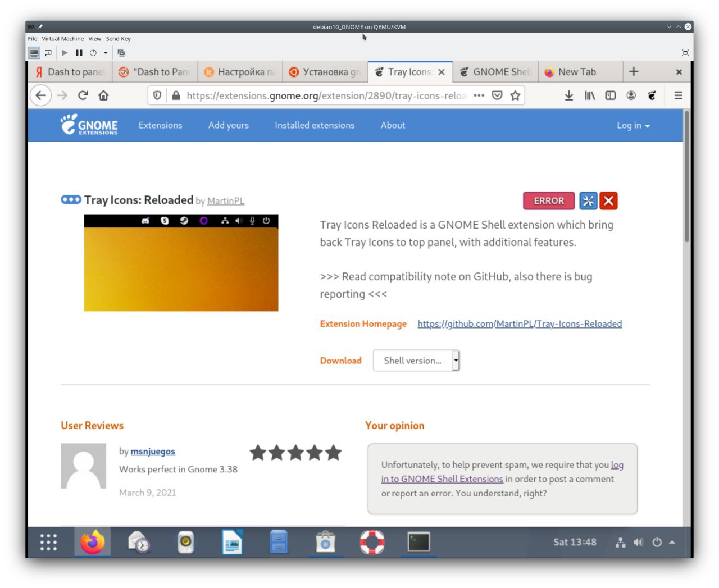Expand the system menu arrow in panel
The height and width of the screenshot is (588, 719).
point(672,543)
